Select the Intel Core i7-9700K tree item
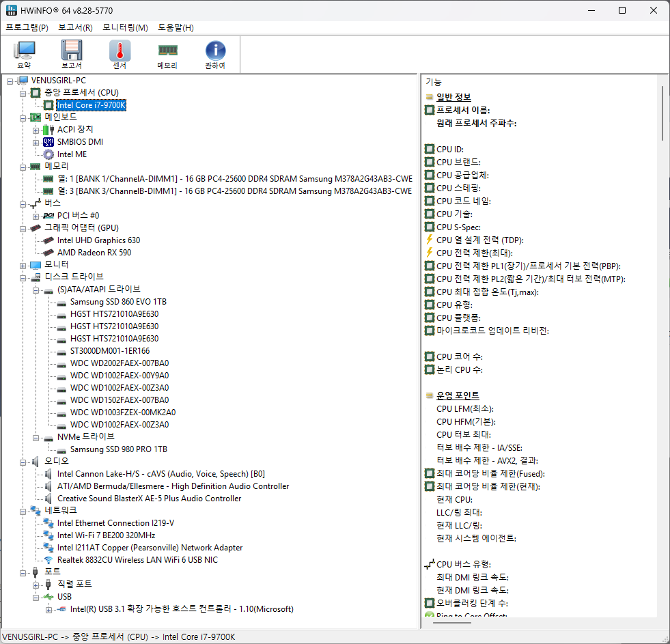The width and height of the screenshot is (670, 644). 91,105
